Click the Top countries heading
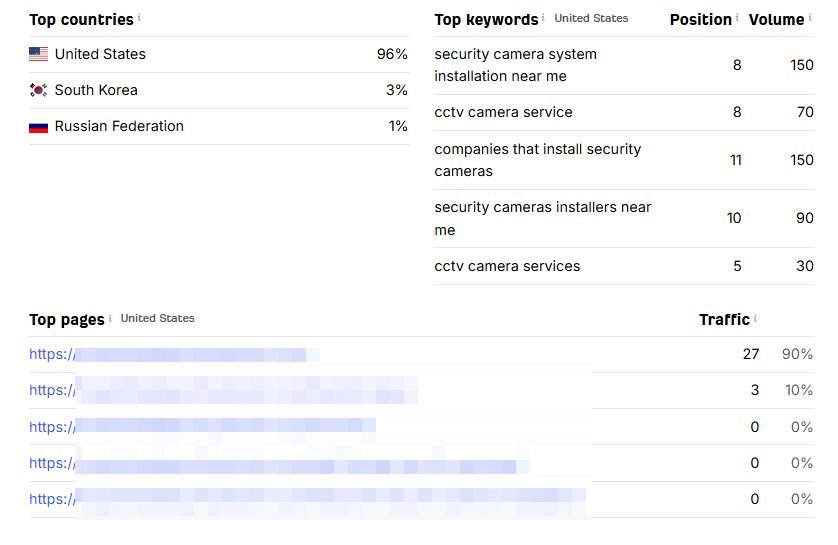This screenshot has width=838, height=545. click(x=81, y=20)
